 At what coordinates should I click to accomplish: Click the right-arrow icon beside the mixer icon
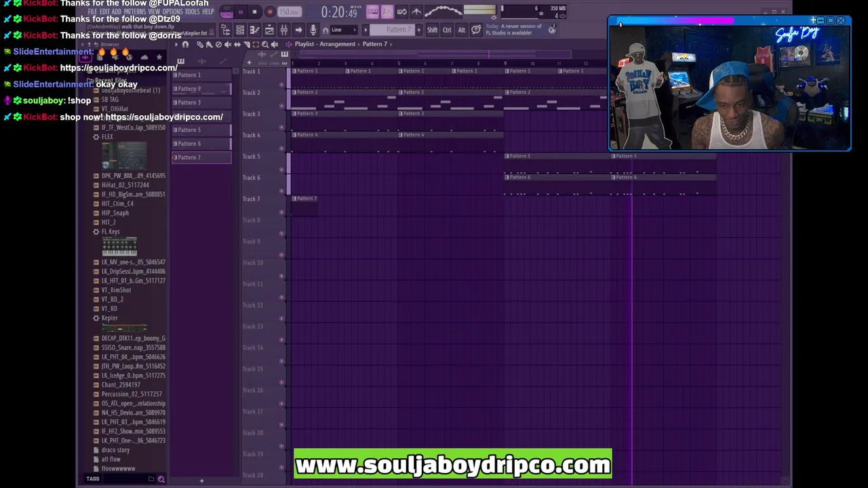[x=298, y=30]
